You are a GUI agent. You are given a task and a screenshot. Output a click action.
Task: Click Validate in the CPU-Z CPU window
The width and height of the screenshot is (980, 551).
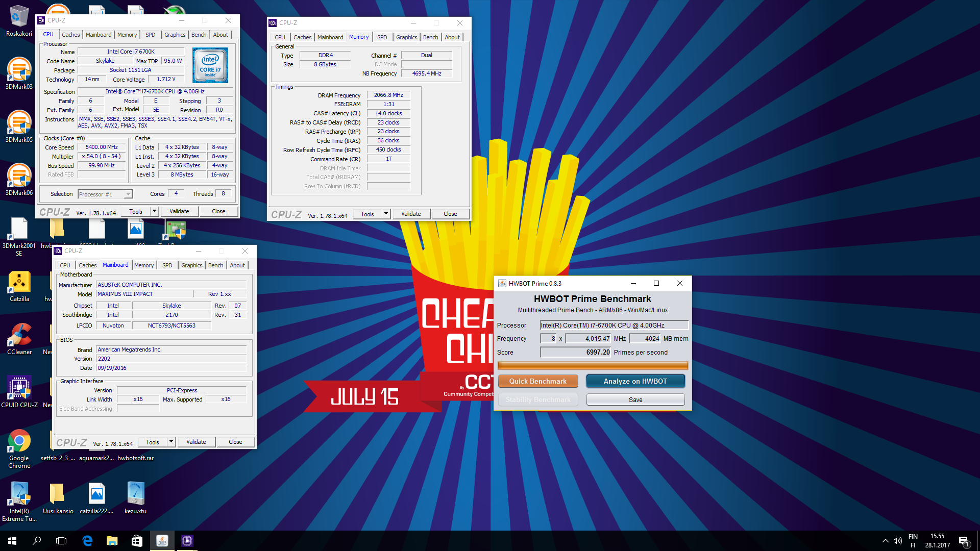179,211
